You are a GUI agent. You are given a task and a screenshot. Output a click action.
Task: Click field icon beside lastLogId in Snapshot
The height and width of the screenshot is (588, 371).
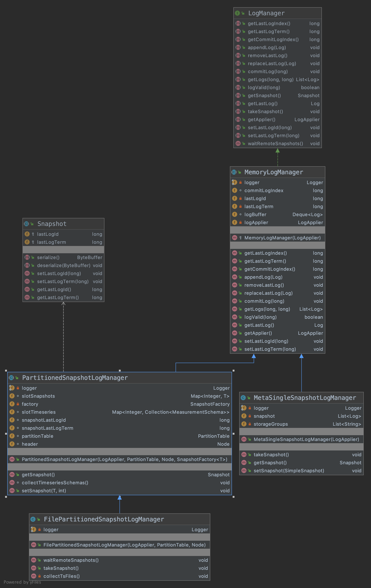pyautogui.click(x=27, y=234)
